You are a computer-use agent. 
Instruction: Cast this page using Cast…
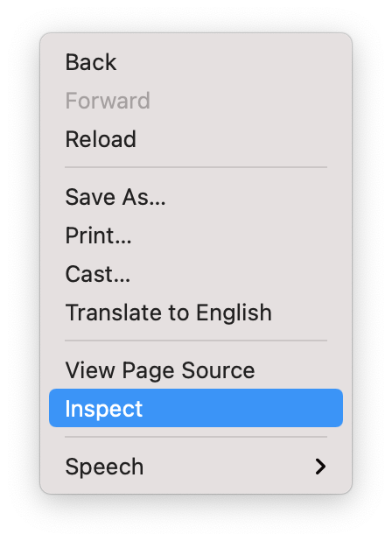click(x=196, y=274)
